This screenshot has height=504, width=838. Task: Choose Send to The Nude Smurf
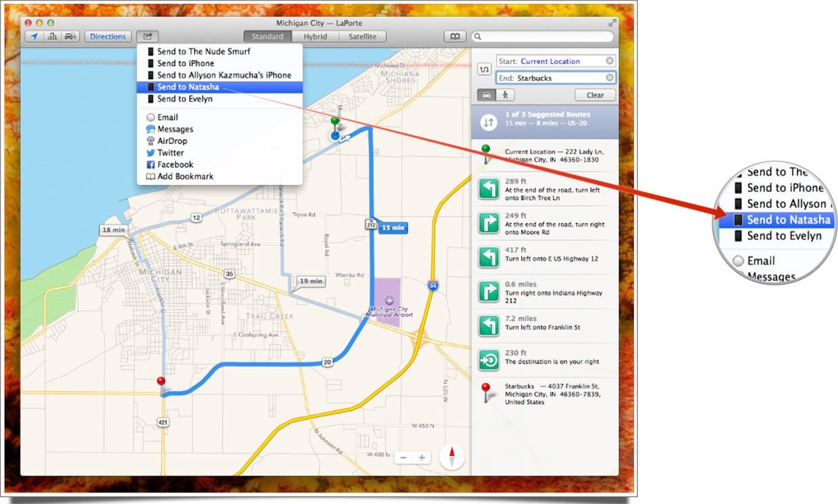(220, 51)
